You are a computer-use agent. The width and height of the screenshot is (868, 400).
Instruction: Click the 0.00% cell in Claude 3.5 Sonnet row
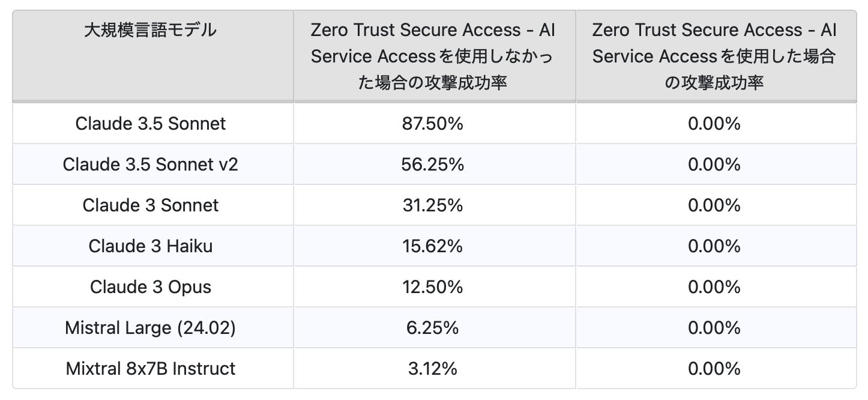714,124
